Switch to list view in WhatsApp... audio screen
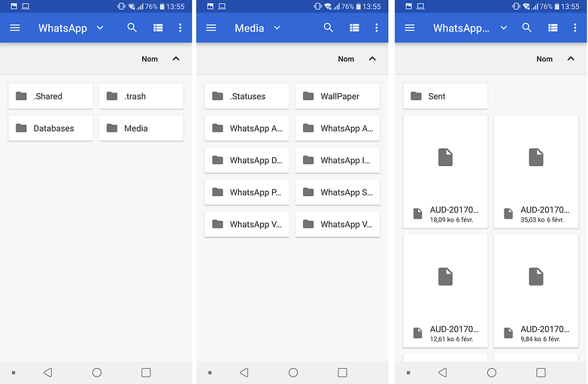This screenshot has height=384, width=588. [553, 28]
